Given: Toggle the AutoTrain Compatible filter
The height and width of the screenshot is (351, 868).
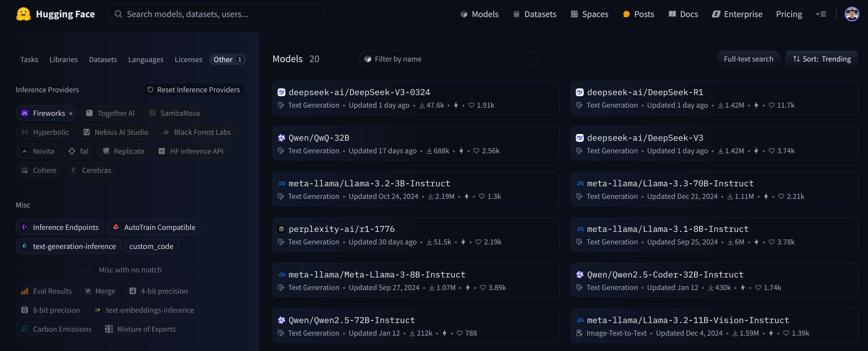Looking at the screenshot, I should (153, 227).
